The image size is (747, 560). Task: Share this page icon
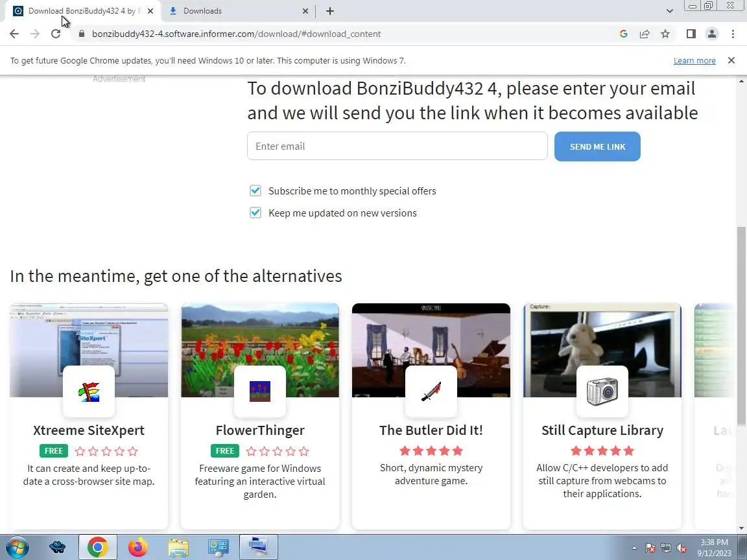(x=645, y=34)
